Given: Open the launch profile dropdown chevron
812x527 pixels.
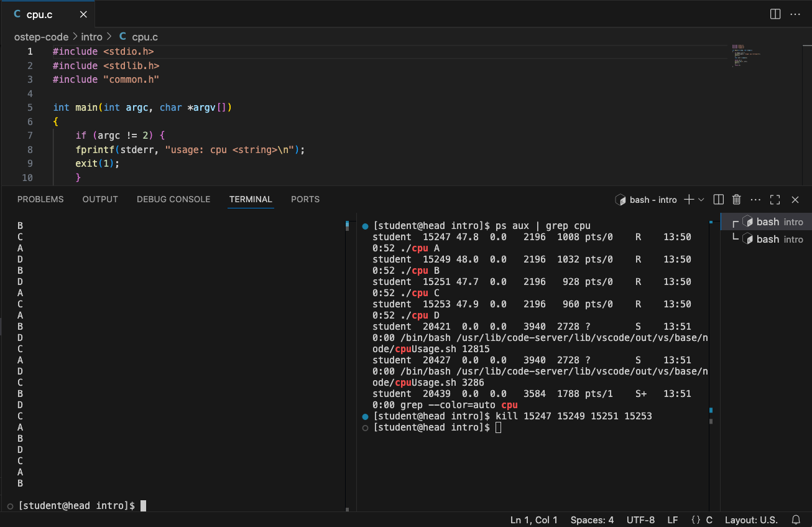Looking at the screenshot, I should tap(701, 200).
